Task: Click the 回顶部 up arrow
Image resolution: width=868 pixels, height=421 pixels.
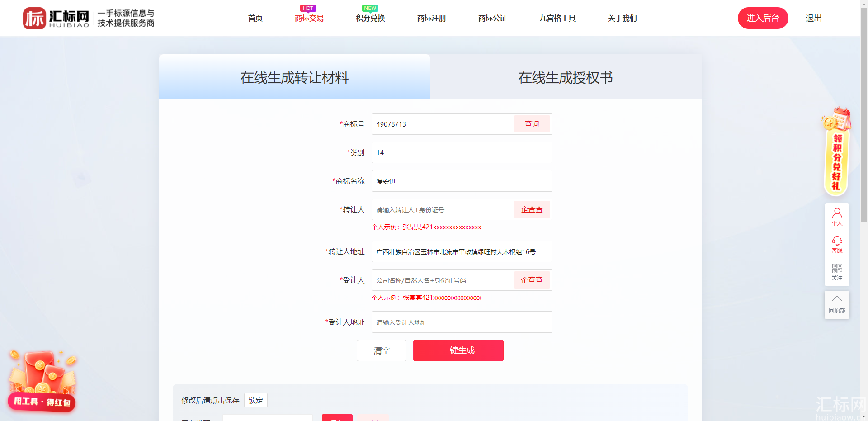Action: click(837, 305)
